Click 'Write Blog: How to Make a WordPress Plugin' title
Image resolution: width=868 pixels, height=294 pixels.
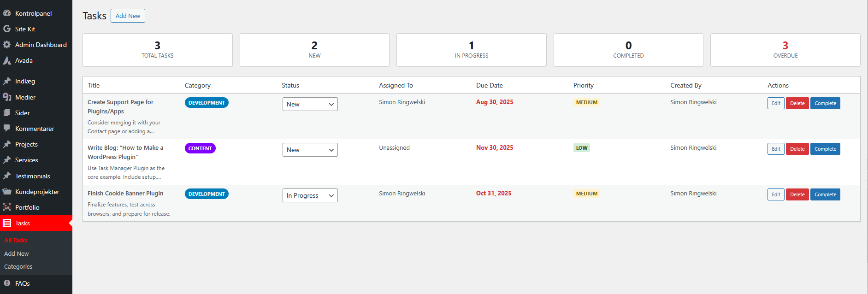point(125,152)
